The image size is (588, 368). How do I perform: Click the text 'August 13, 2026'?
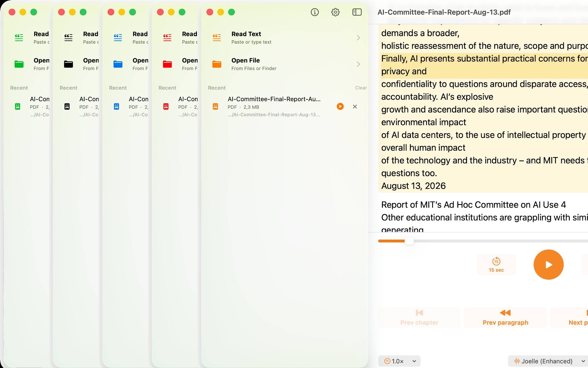pos(413,186)
